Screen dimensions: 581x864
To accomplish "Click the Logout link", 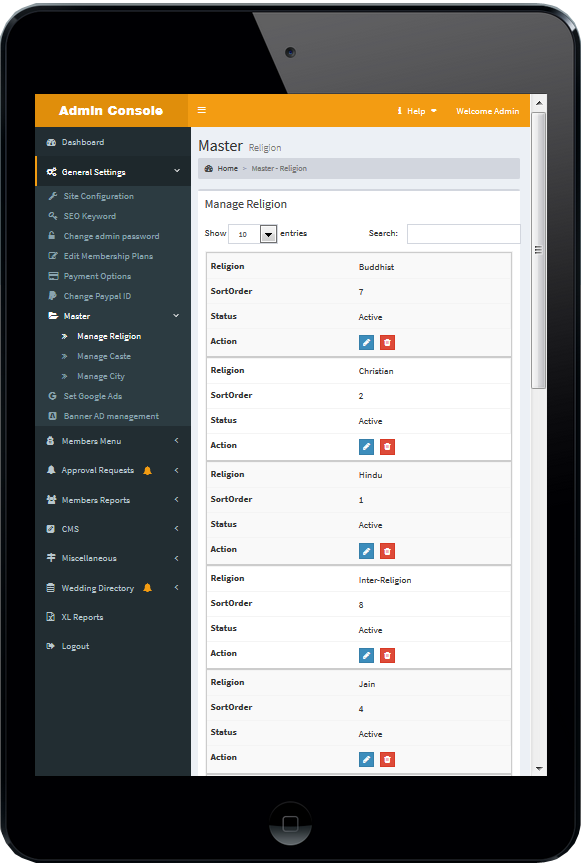I will [x=75, y=646].
